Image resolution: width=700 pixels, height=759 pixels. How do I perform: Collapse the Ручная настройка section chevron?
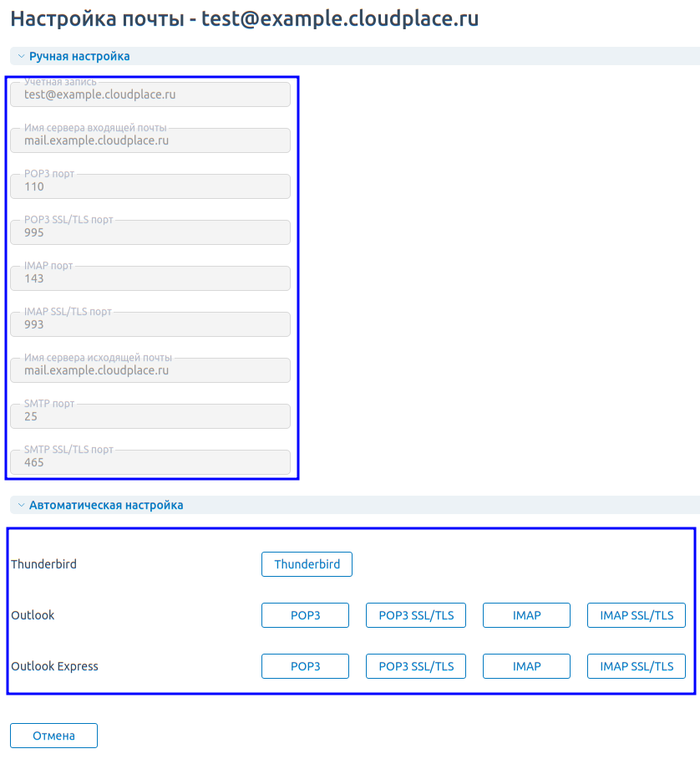[21, 56]
